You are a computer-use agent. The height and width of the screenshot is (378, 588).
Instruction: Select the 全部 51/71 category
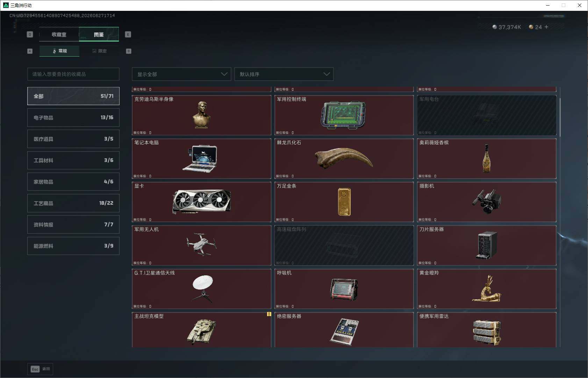[73, 96]
